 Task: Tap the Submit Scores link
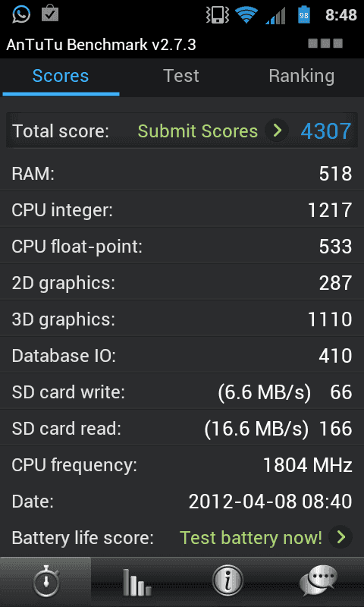[x=198, y=131]
